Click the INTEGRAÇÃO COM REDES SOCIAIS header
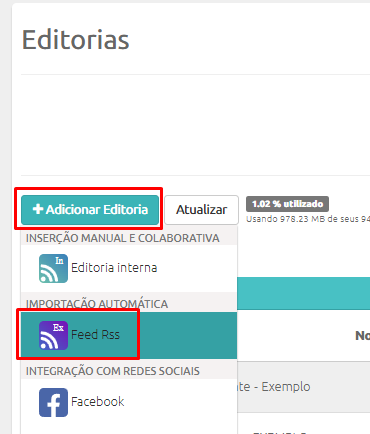This screenshot has height=434, width=370. (113, 371)
